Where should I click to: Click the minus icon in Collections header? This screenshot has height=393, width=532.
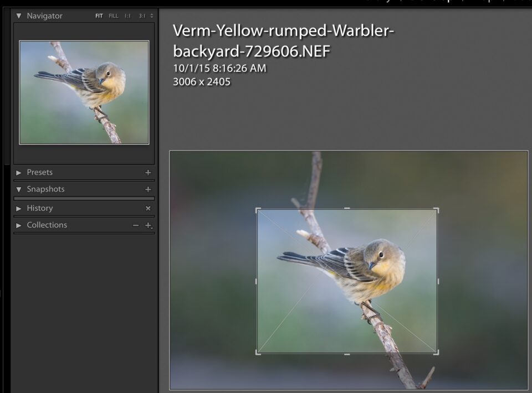pos(136,225)
